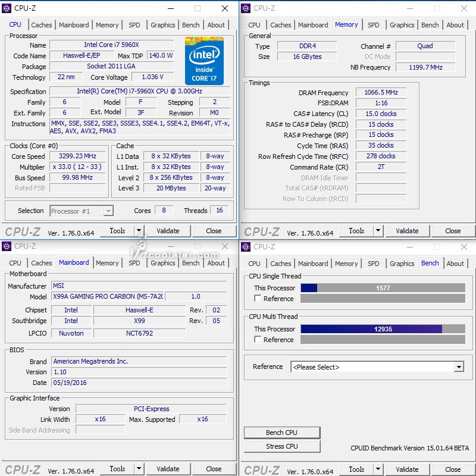This screenshot has width=476, height=476.
Task: Click the Core Voltage value 1.036 V
Action: [x=153, y=77]
